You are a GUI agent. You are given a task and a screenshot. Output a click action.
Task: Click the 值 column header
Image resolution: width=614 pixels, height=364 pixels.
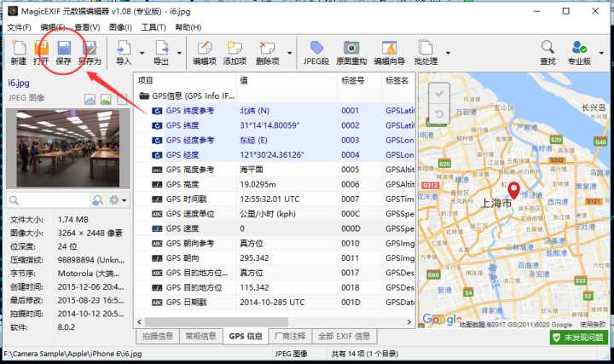[x=286, y=81]
